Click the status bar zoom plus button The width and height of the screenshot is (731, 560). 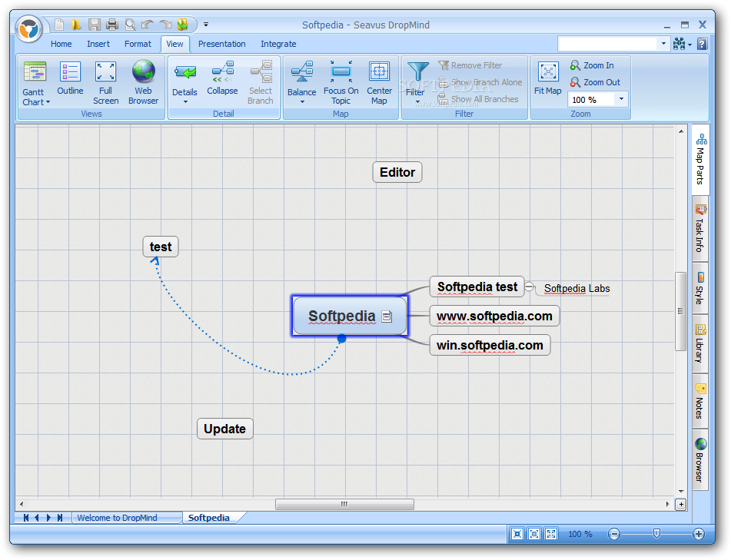(x=699, y=534)
